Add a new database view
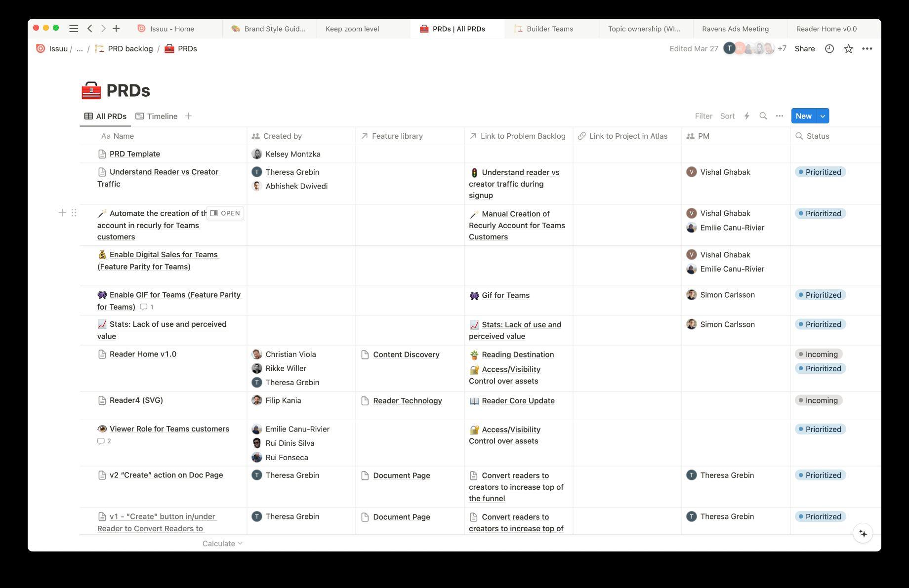 [188, 116]
